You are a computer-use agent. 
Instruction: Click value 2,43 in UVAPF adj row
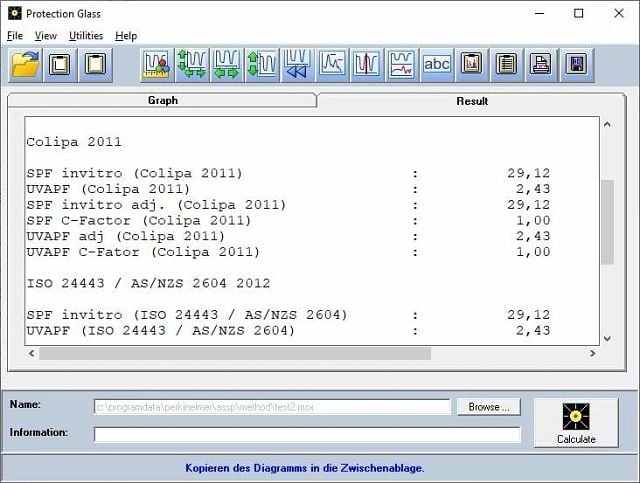[533, 236]
